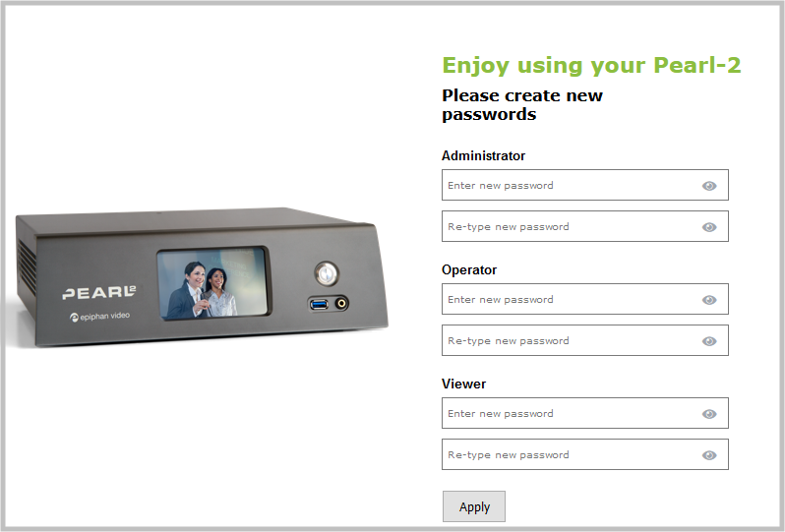This screenshot has width=785, height=532.
Task: Toggle visibility of Operator new password
Action: pos(709,300)
